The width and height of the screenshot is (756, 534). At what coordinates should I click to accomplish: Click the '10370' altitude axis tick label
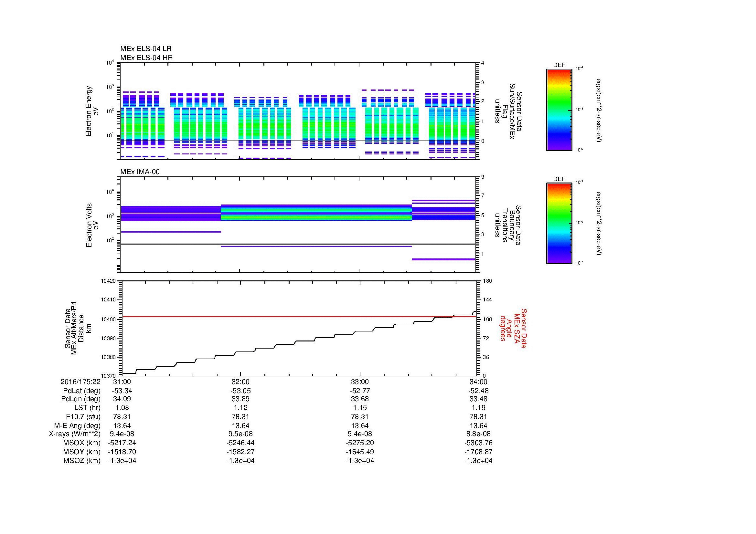click(x=109, y=375)
